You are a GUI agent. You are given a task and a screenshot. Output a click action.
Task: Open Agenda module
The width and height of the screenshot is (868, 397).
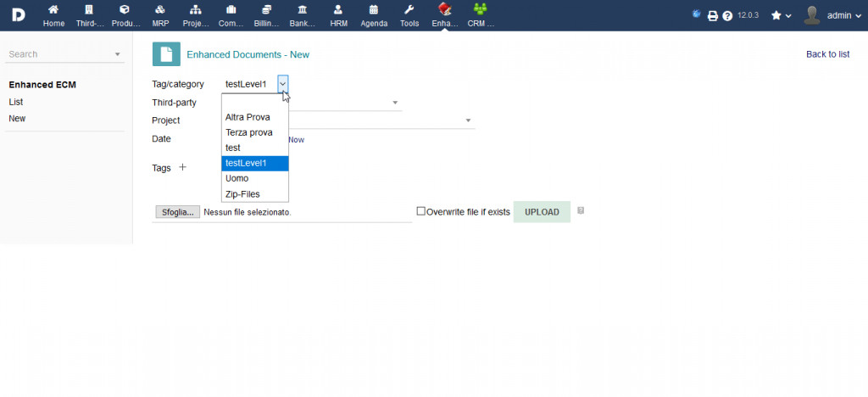pyautogui.click(x=374, y=15)
